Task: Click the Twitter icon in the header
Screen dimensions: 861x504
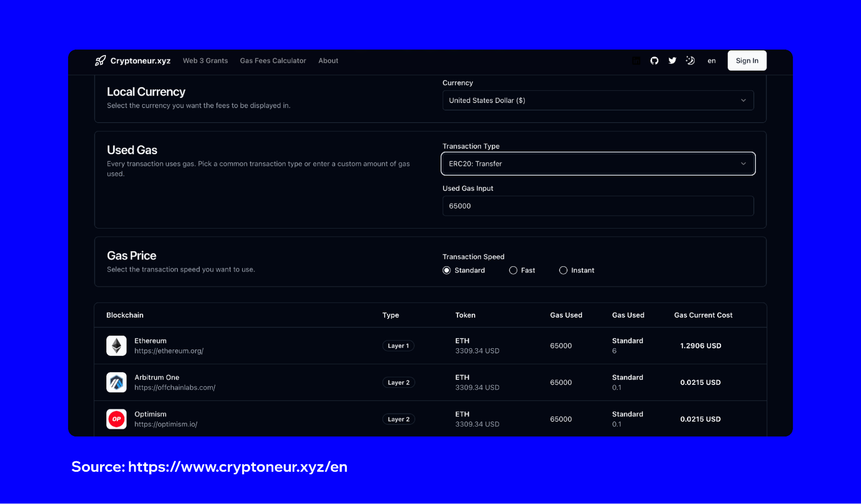Action: pos(672,60)
